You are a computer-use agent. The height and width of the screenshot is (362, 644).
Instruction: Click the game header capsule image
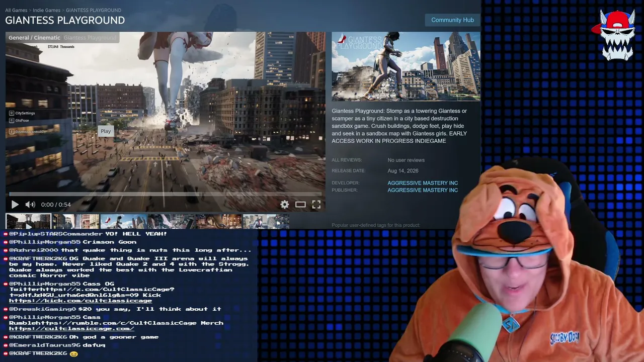pyautogui.click(x=406, y=66)
